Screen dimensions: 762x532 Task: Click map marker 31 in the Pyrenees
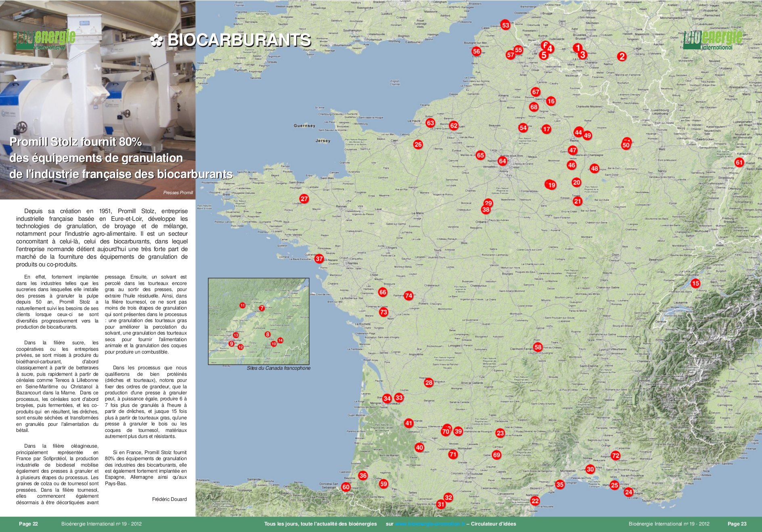(x=441, y=504)
